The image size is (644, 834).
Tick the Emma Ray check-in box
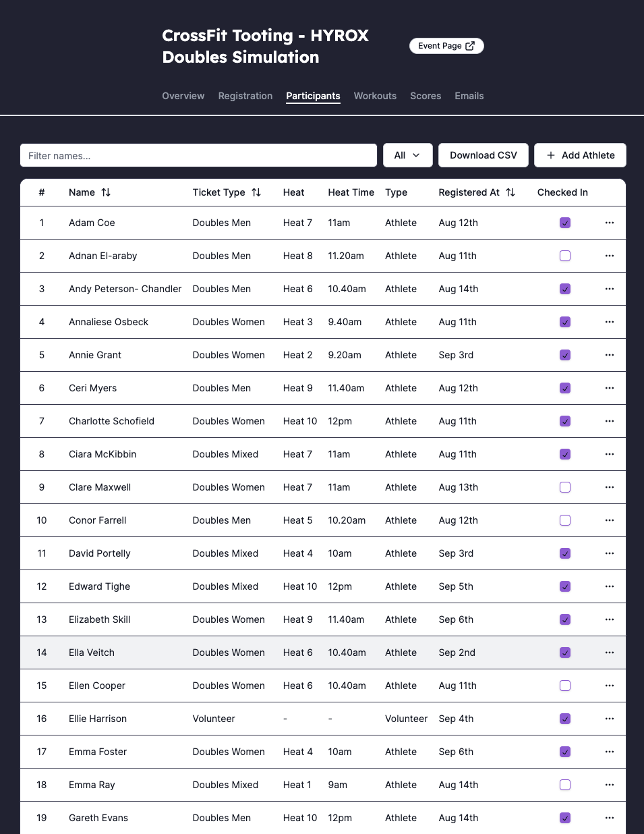[565, 785]
